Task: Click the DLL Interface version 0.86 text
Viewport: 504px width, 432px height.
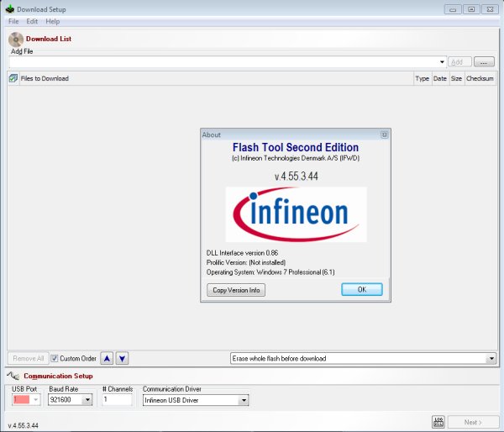Action: (243, 253)
